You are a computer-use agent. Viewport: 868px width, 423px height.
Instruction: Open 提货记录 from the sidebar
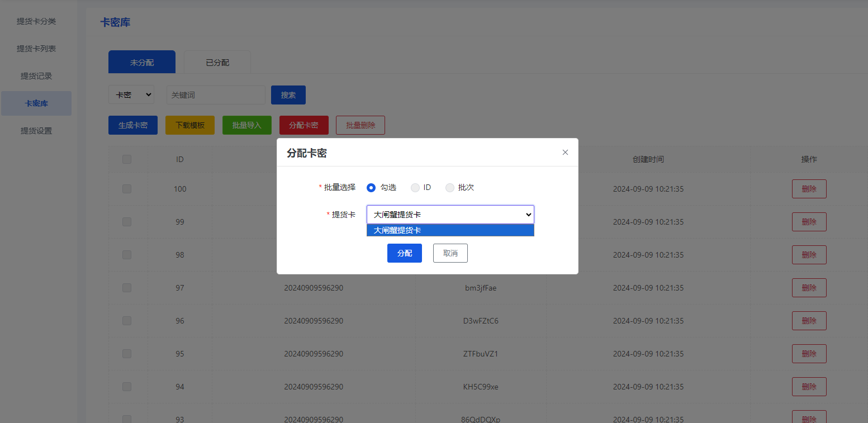pyautogui.click(x=36, y=75)
